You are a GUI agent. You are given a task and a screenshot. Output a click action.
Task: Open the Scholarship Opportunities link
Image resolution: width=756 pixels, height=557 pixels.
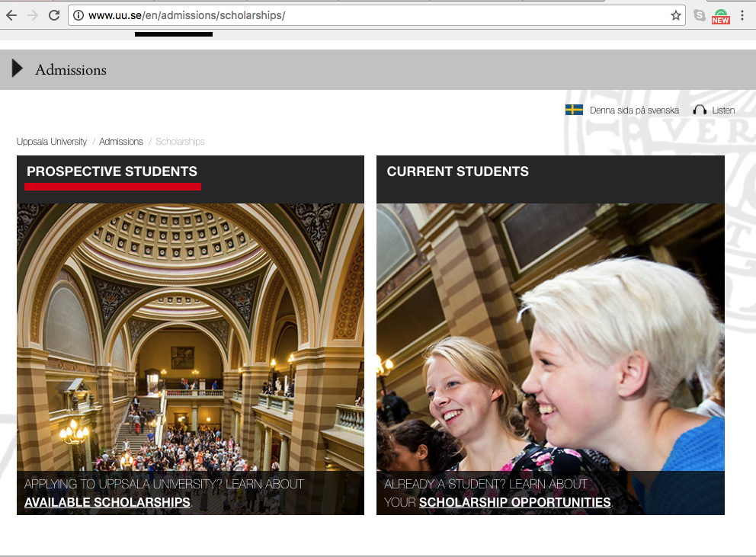[x=515, y=502]
